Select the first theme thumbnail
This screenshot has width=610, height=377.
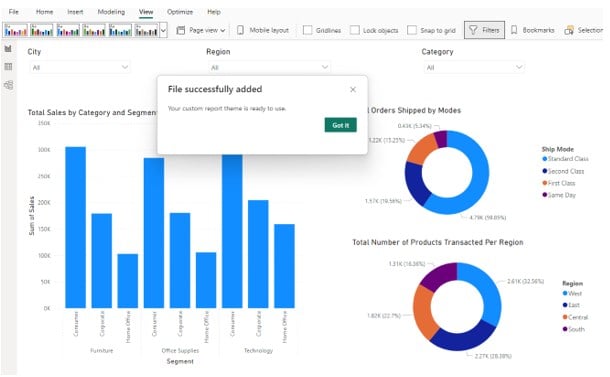tap(16, 30)
